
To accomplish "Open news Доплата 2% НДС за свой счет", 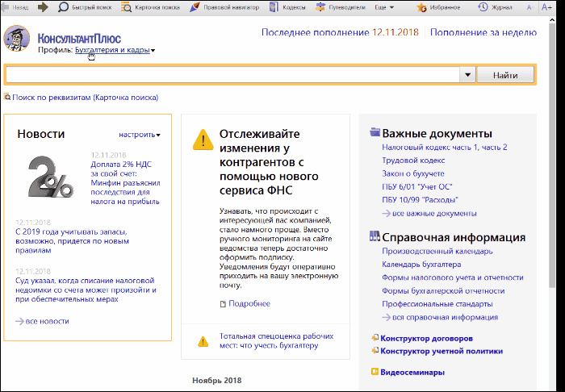I will click(x=125, y=183).
